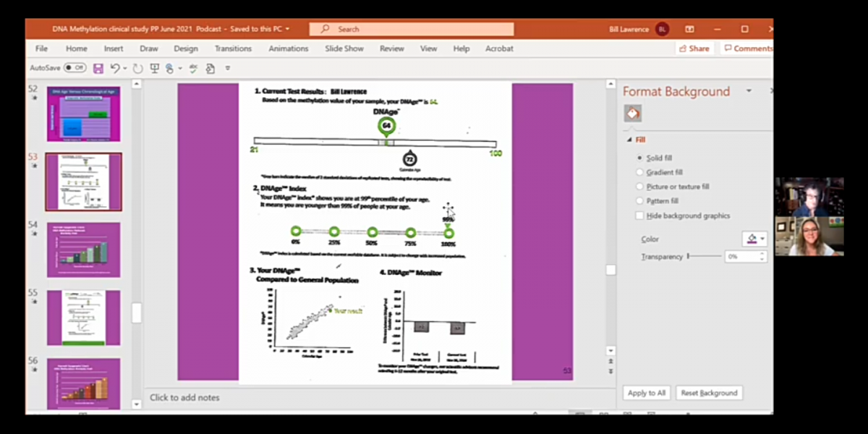868x434 pixels.
Task: Select slide 56 thumbnail
Action: point(83,384)
